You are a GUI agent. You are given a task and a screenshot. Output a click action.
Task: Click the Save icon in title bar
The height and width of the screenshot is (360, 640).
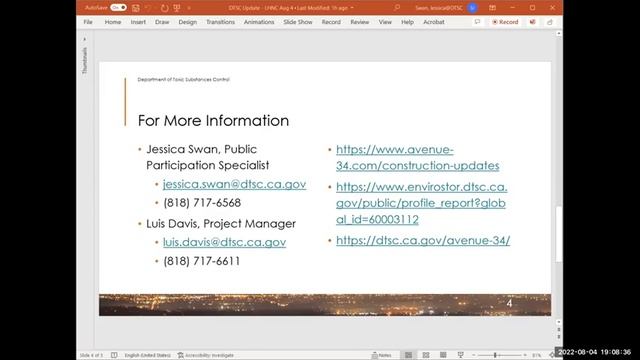pos(136,8)
